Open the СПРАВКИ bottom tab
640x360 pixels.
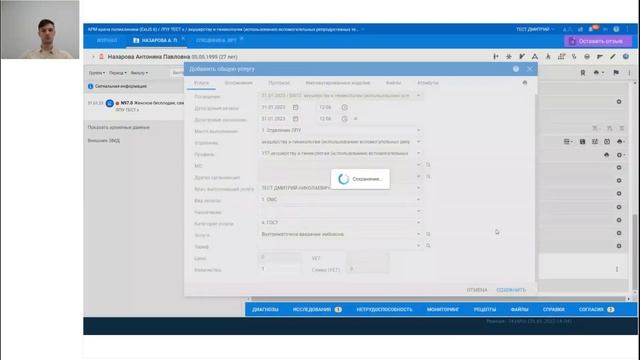point(553,309)
